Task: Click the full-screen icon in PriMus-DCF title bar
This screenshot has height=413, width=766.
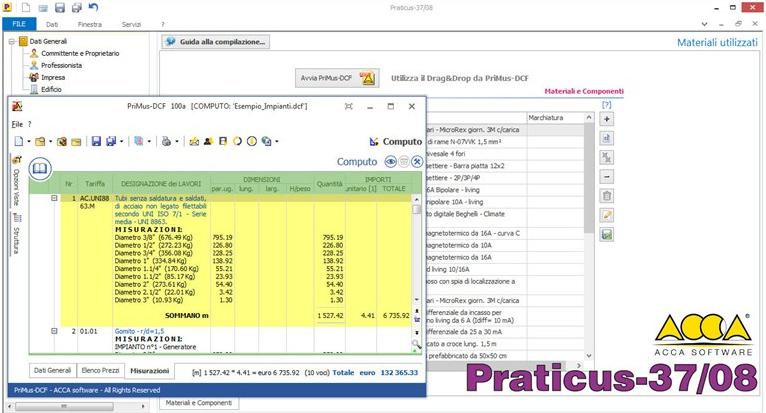Action: click(x=348, y=106)
